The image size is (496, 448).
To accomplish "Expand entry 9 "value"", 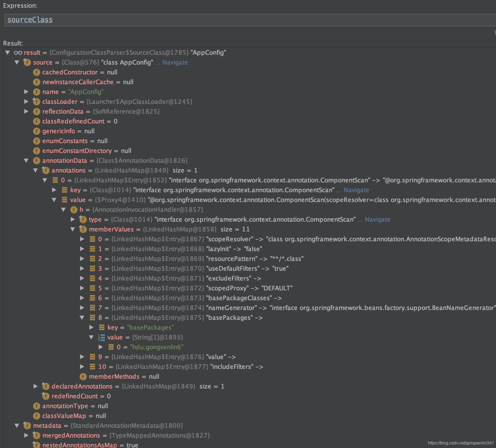I will pyautogui.click(x=82, y=357).
